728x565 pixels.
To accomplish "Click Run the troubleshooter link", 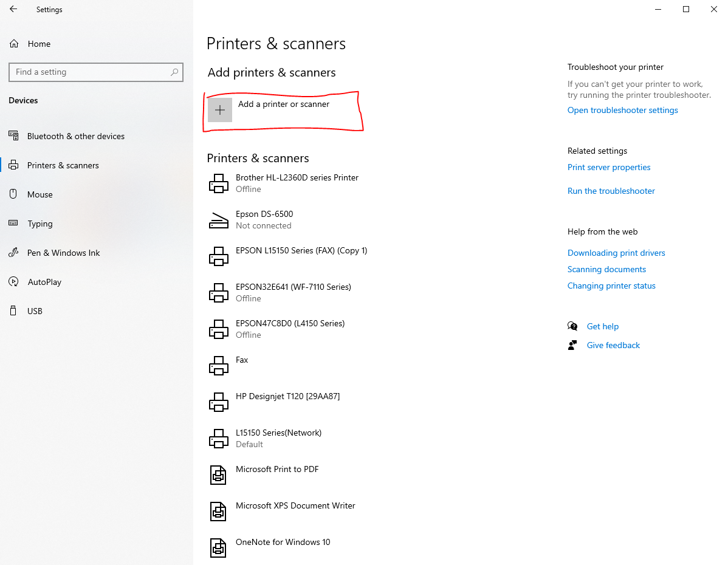I will pyautogui.click(x=611, y=191).
